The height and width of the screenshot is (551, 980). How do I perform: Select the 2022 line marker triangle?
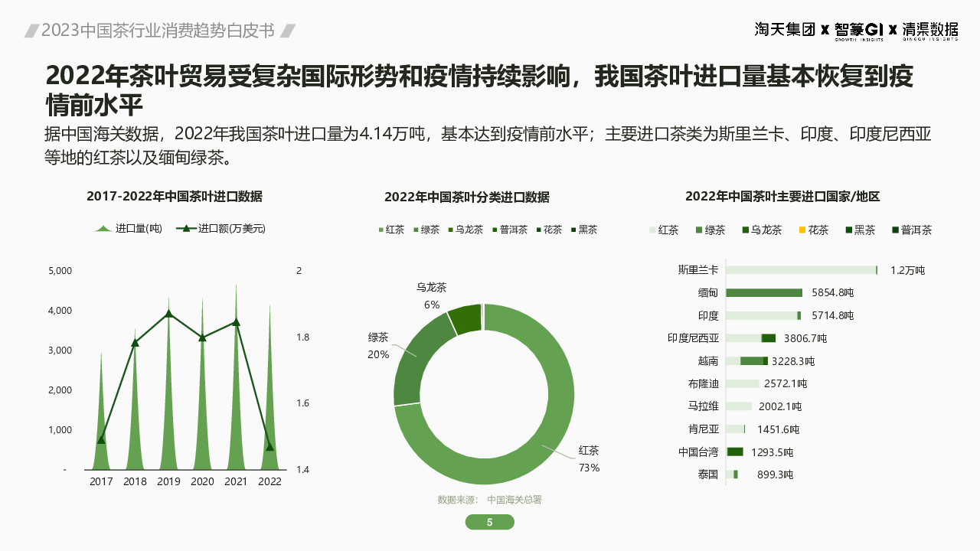coord(269,446)
